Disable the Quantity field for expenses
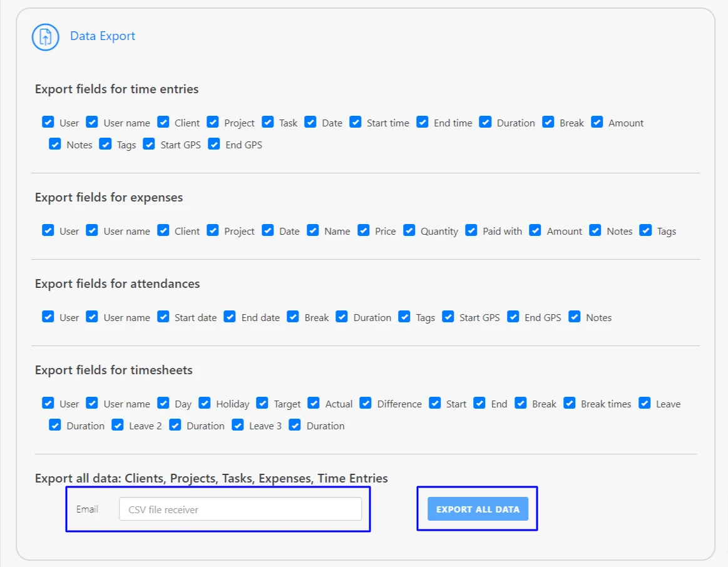 point(409,230)
